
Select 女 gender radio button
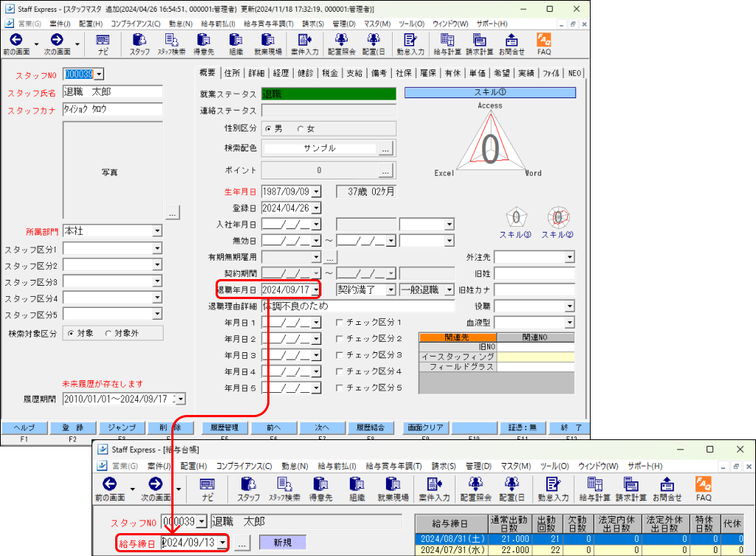point(301,128)
